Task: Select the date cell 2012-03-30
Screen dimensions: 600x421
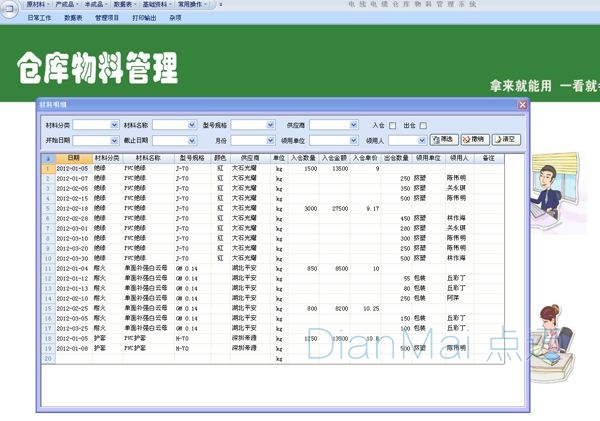Action: (73, 258)
